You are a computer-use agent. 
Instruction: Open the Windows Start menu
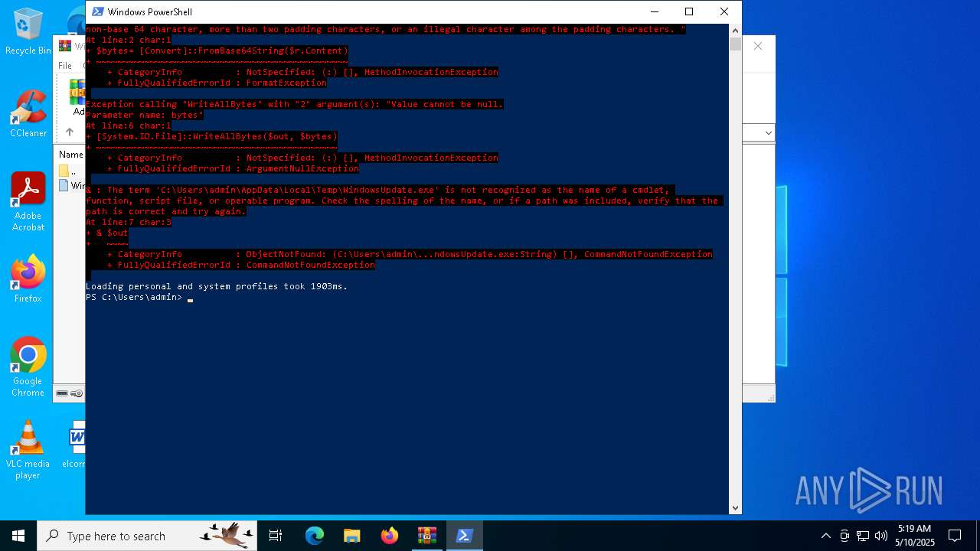tap(18, 536)
